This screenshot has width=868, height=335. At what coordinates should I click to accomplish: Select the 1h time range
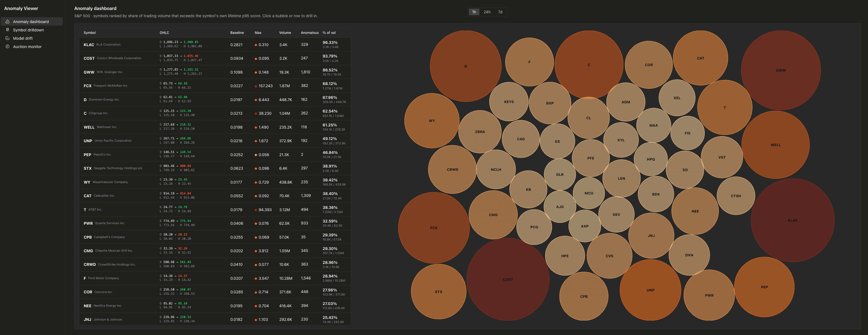(x=474, y=12)
